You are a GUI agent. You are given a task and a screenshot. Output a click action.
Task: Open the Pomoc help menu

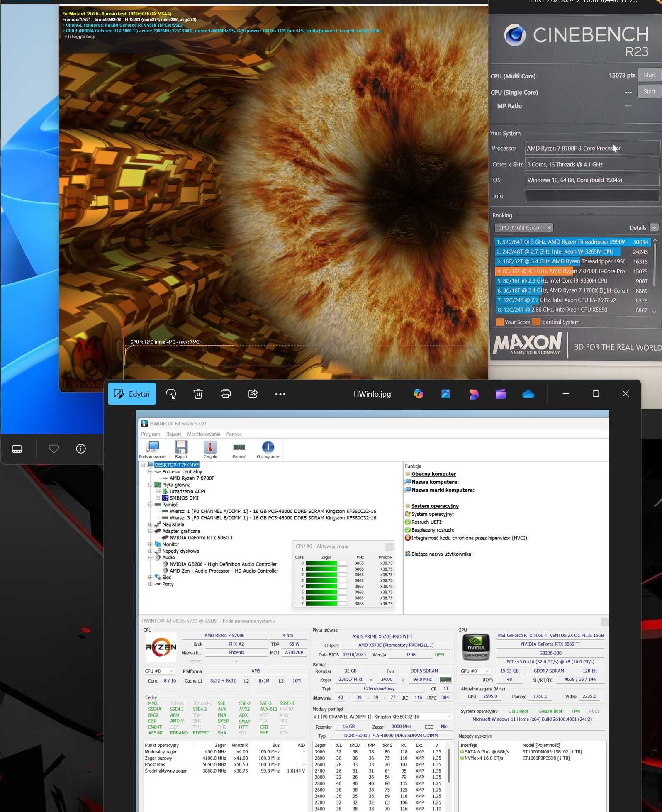point(234,434)
